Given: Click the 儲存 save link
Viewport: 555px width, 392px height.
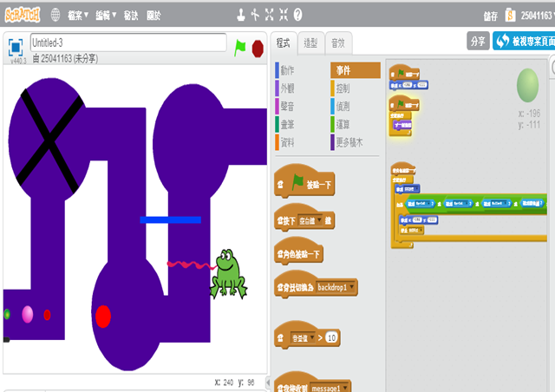Looking at the screenshot, I should pos(491,16).
